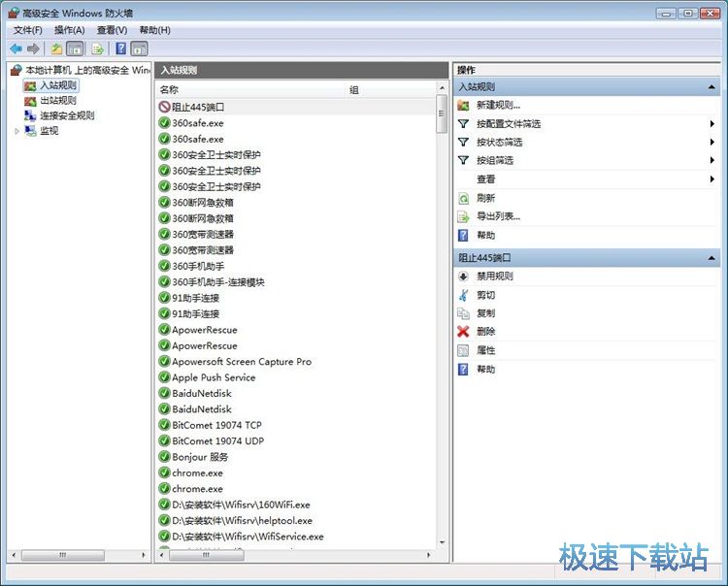Click the Up one level toolbar icon

click(56, 49)
